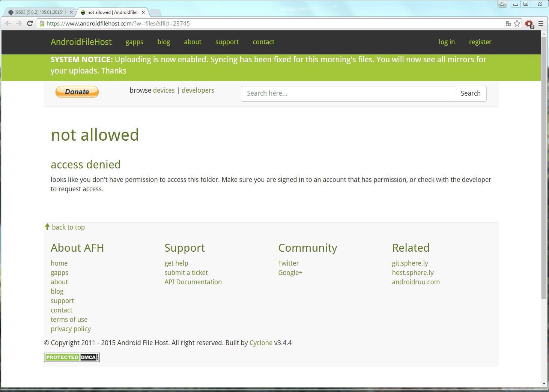The height and width of the screenshot is (392, 549).
Task: Bookmark this page with the star icon
Action: [x=517, y=24]
